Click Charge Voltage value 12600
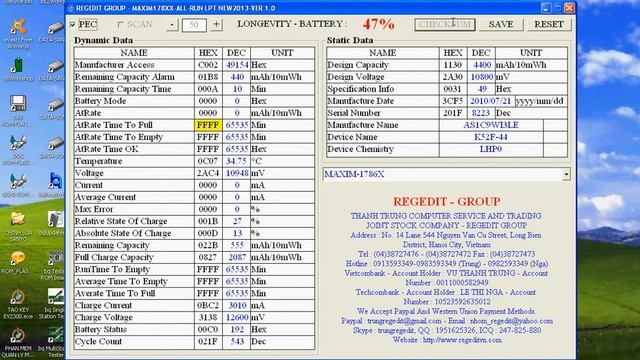640x360 pixels. point(236,318)
